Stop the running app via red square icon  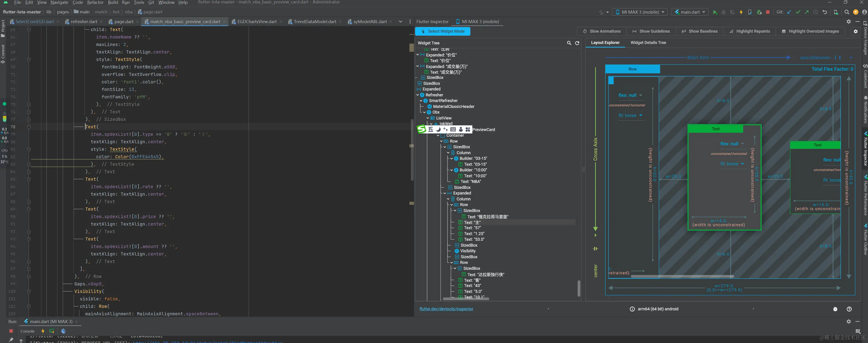767,12
